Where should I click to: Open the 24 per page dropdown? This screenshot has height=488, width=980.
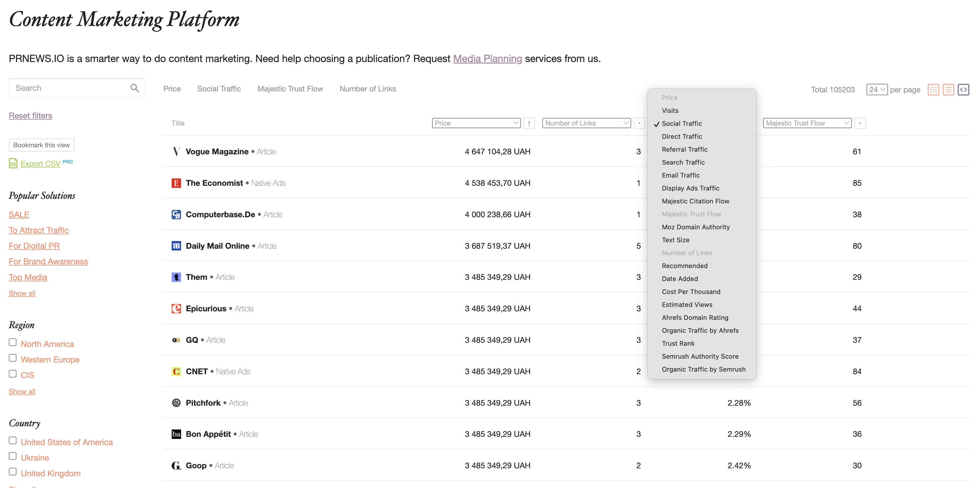coord(877,90)
